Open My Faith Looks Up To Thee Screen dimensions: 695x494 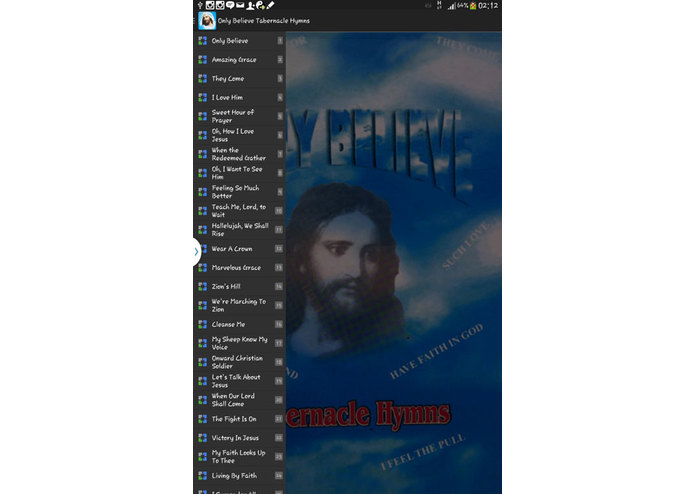[x=239, y=456]
